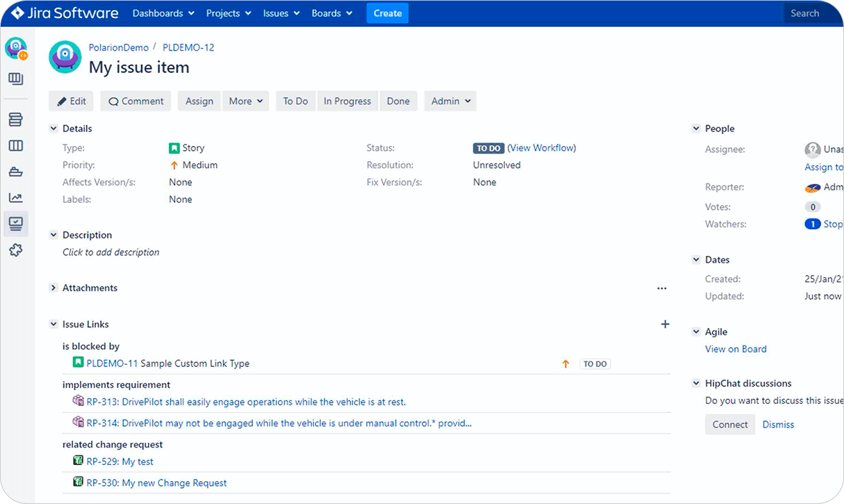This screenshot has height=504, width=844.
Task: Click the Assignee avatar icon
Action: pos(812,149)
